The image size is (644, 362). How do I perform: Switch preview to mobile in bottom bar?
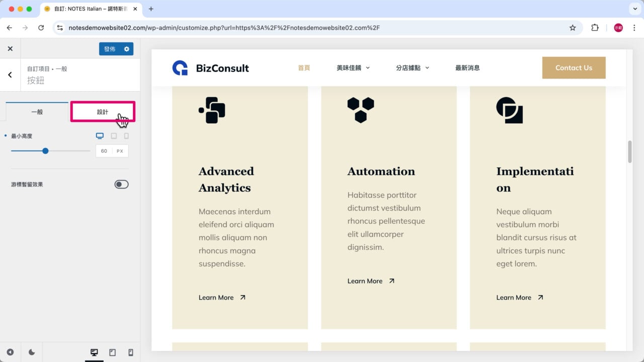(x=131, y=352)
